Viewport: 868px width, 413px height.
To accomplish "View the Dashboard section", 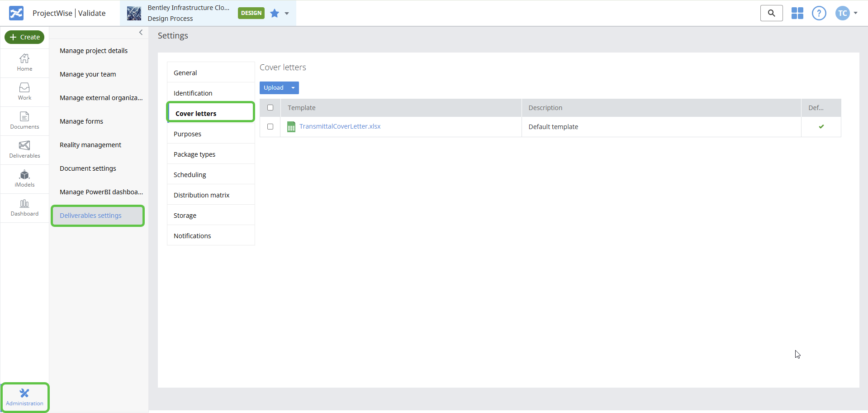I will click(x=24, y=207).
